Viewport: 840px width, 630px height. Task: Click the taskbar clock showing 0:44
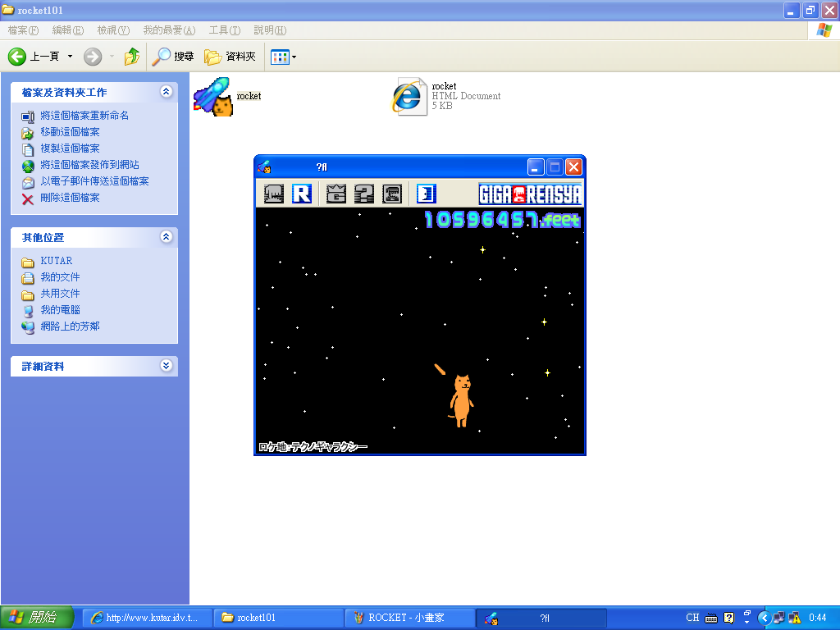[x=818, y=618]
